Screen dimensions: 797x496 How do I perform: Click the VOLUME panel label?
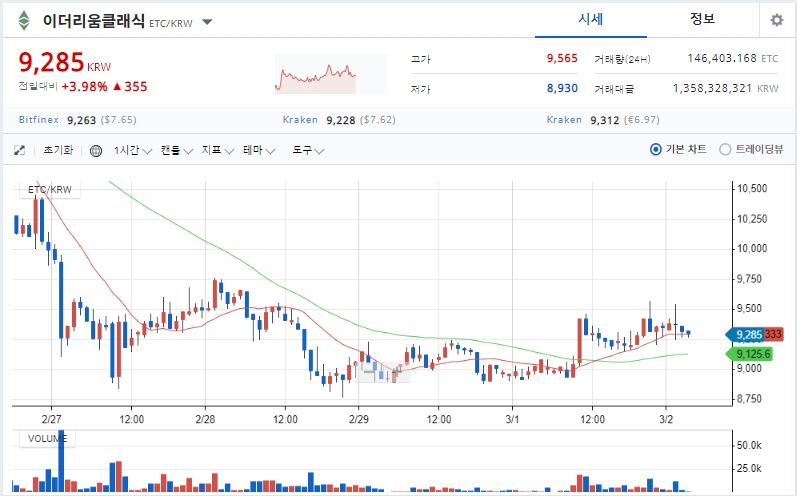click(47, 439)
